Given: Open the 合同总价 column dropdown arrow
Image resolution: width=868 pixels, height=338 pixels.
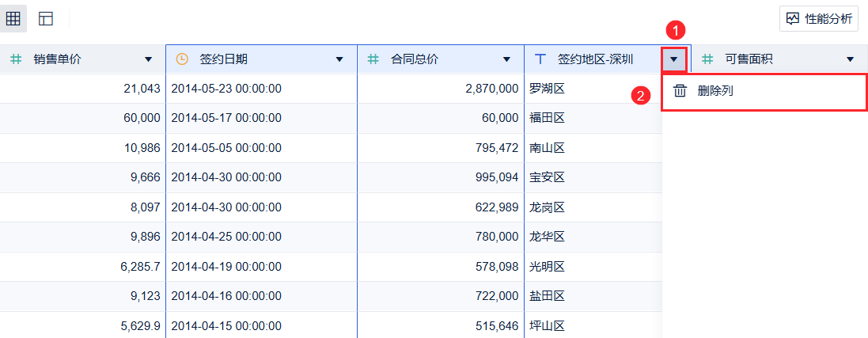Looking at the screenshot, I should pos(506,59).
